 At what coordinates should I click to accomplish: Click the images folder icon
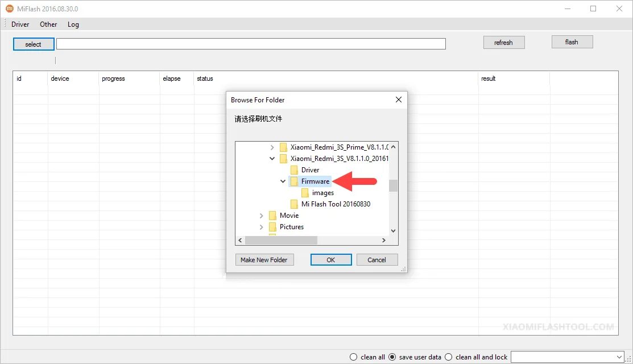click(x=305, y=193)
